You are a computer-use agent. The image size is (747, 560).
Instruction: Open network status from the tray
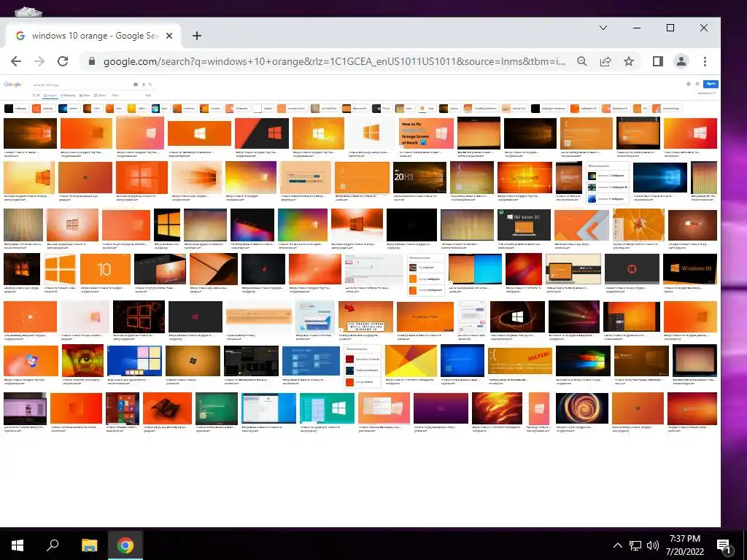635,545
